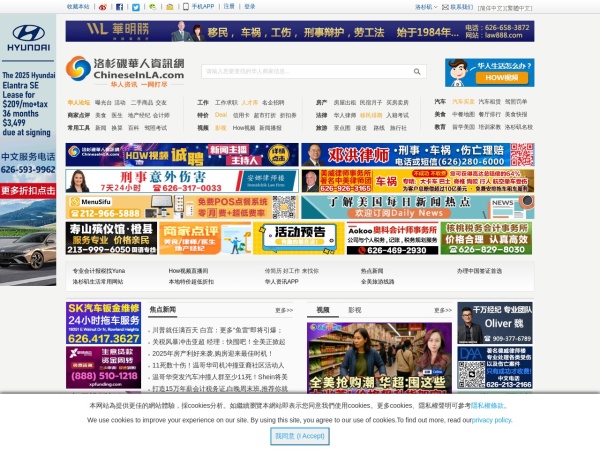
Task: Open the How视频直播间 link
Action: click(188, 271)
